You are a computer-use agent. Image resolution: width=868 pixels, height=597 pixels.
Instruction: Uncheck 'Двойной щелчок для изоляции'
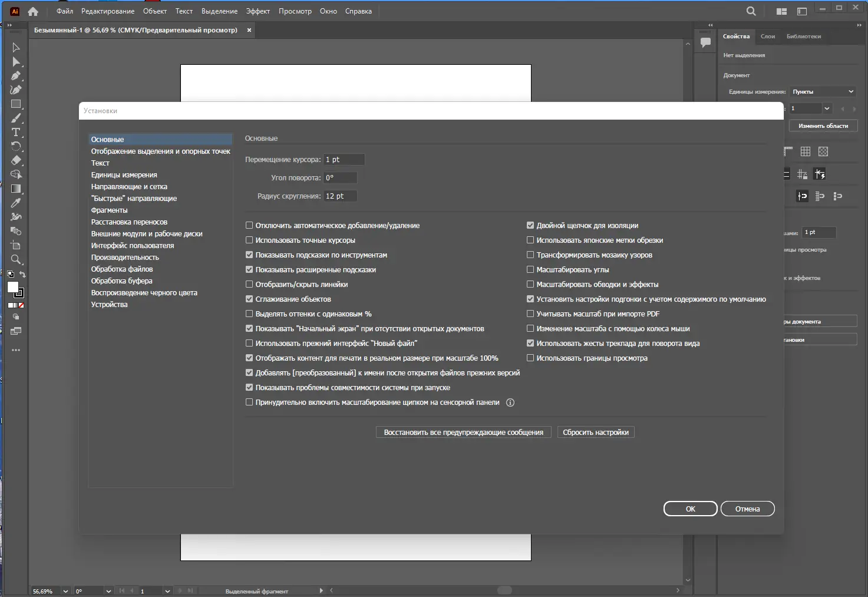pos(530,226)
